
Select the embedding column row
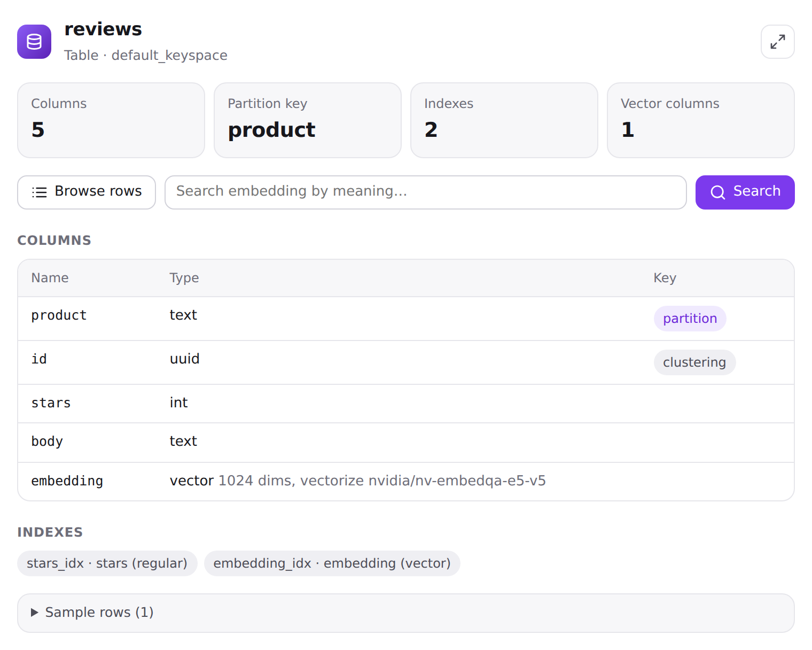coord(405,482)
